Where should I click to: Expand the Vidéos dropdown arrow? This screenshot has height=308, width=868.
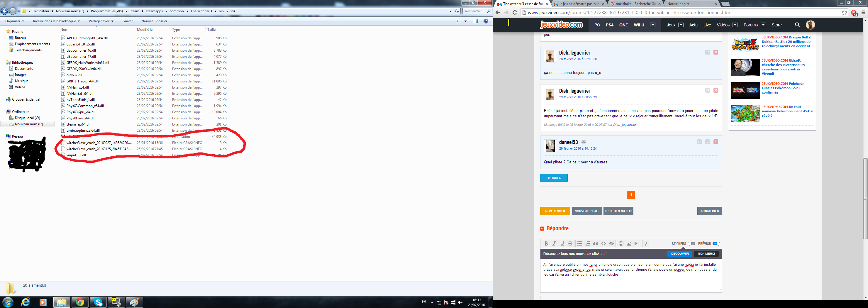[x=735, y=25]
